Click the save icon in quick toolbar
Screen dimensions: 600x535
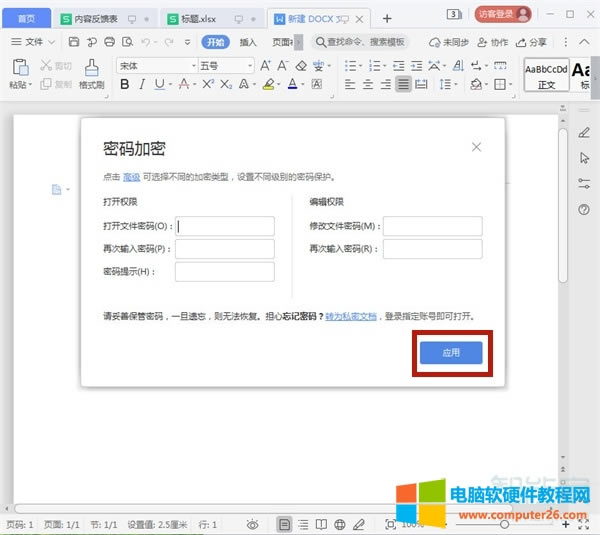point(74,42)
